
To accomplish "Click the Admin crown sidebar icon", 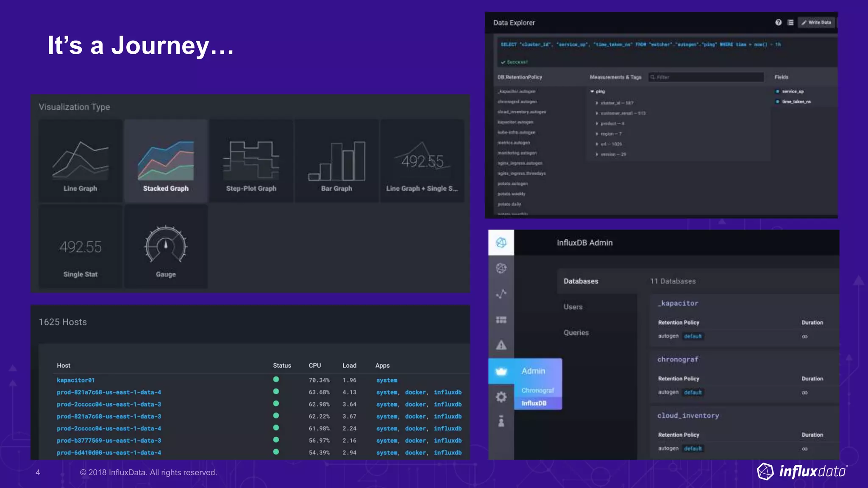I will click(x=501, y=371).
